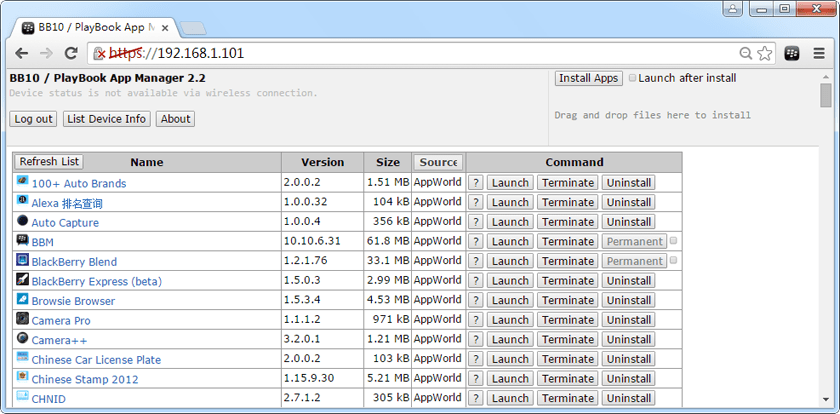
Task: Click the scrollbar down arrow
Action: [826, 400]
